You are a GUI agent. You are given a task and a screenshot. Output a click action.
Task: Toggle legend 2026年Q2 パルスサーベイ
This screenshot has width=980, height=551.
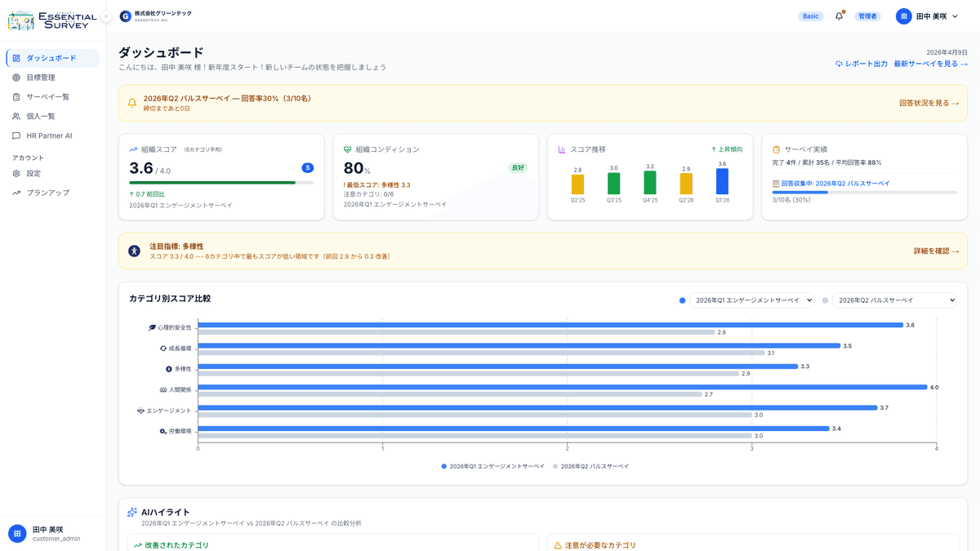click(590, 466)
